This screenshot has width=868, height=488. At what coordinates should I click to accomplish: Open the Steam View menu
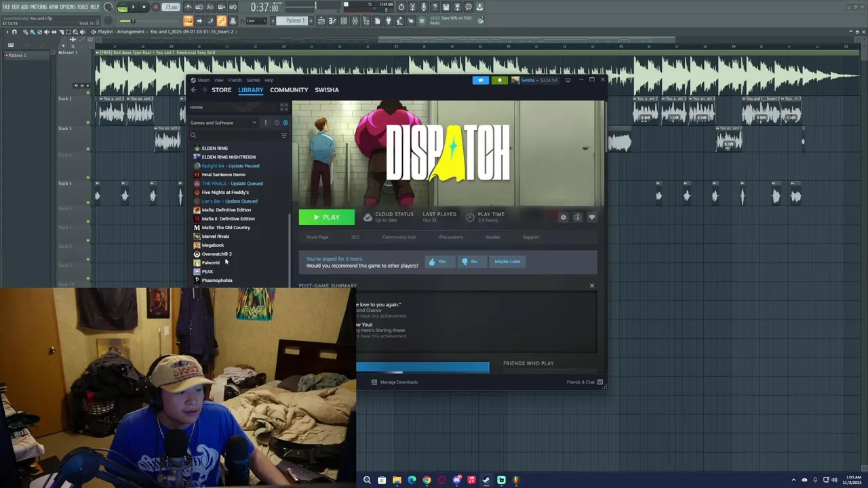218,80
